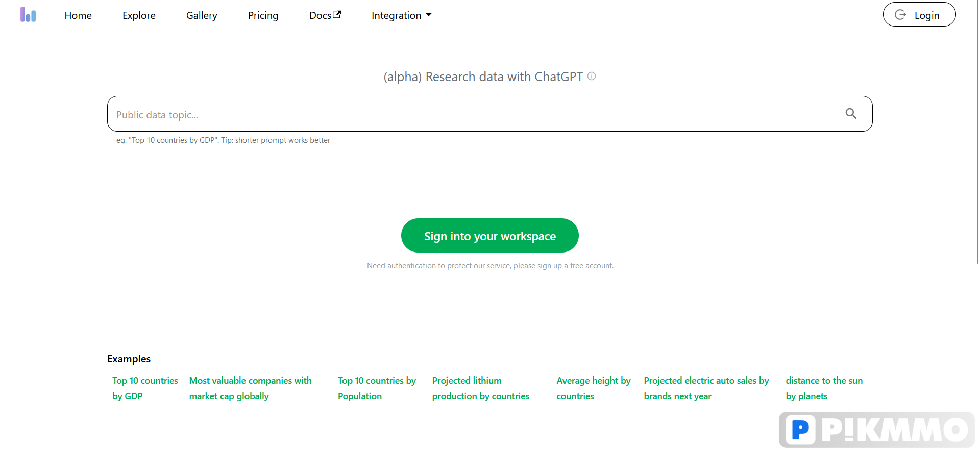Click the Login button
980x453 pixels.
coord(919,15)
